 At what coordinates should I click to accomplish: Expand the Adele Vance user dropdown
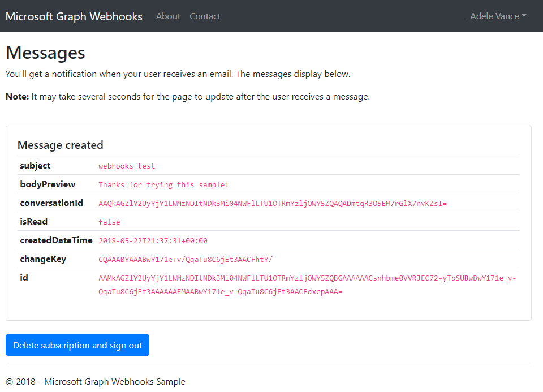[498, 16]
